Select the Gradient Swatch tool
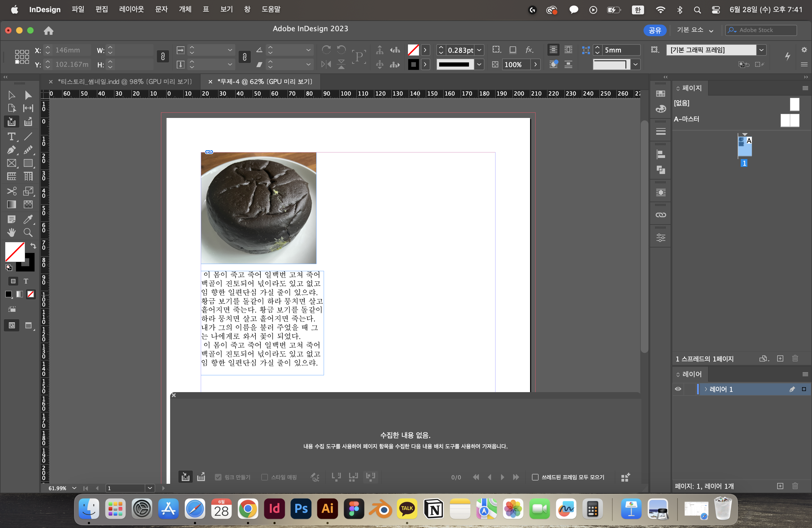The image size is (812, 528). click(11, 204)
